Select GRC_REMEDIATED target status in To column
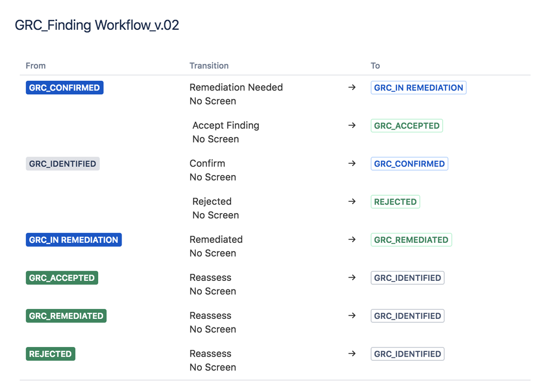This screenshot has width=542, height=392. pos(411,240)
